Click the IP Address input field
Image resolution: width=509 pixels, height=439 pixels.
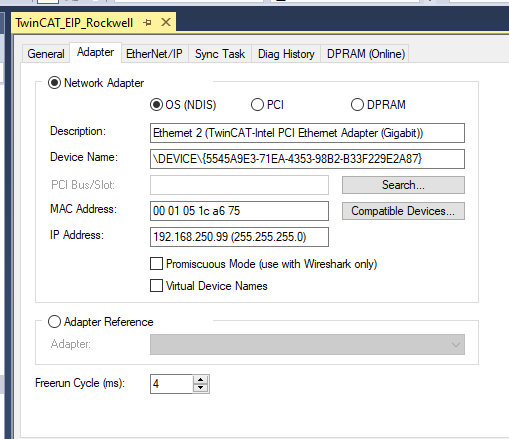pos(239,237)
